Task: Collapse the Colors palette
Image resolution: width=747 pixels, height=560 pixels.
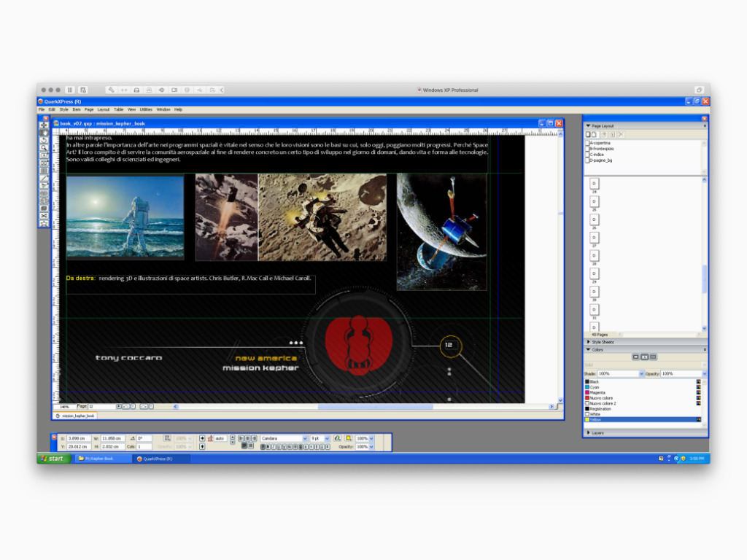Action: 589,349
